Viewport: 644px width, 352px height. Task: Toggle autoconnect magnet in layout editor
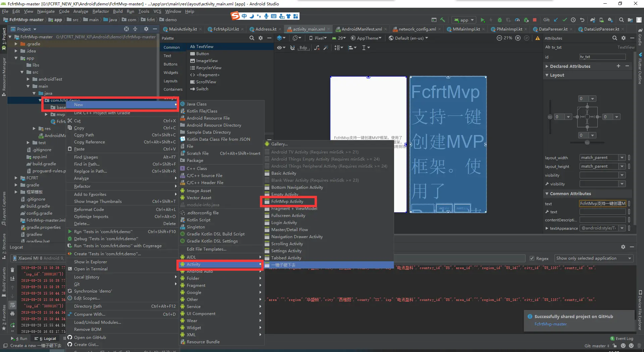(x=292, y=48)
